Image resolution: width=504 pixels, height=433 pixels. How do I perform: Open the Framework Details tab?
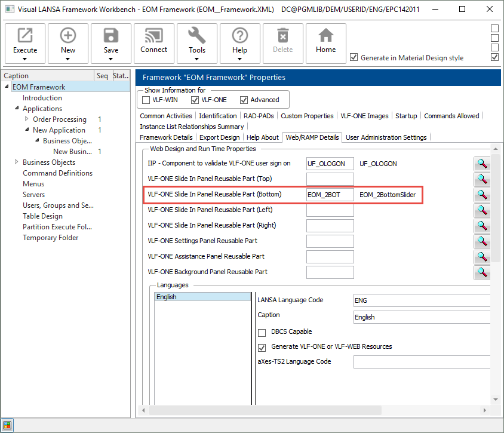(x=166, y=137)
